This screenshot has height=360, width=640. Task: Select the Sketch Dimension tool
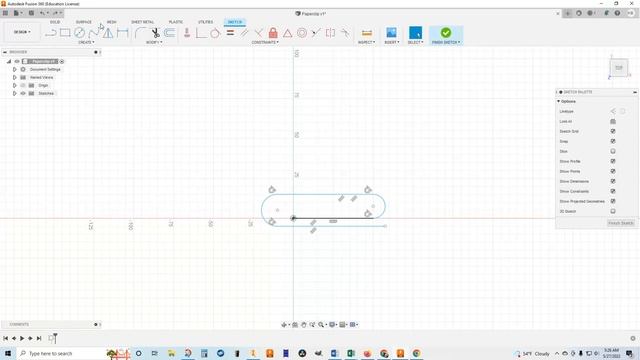[x=122, y=33]
